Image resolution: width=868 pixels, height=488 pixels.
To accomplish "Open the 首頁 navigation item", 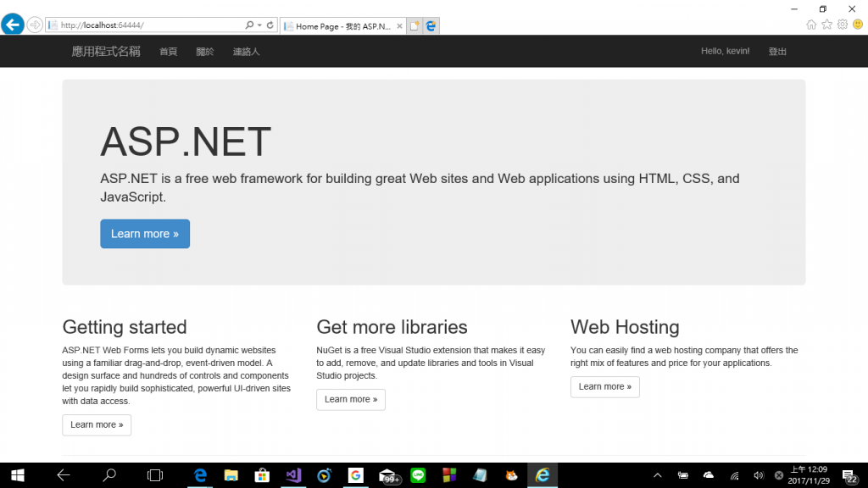I will point(169,52).
